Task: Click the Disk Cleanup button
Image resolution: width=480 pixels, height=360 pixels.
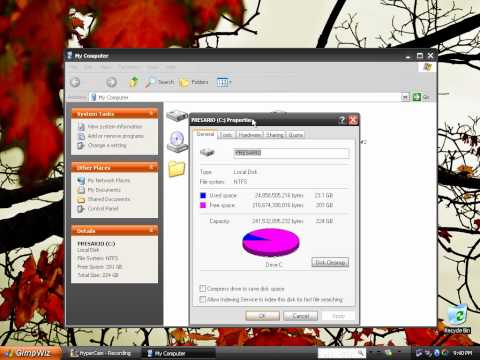Action: pyautogui.click(x=330, y=262)
